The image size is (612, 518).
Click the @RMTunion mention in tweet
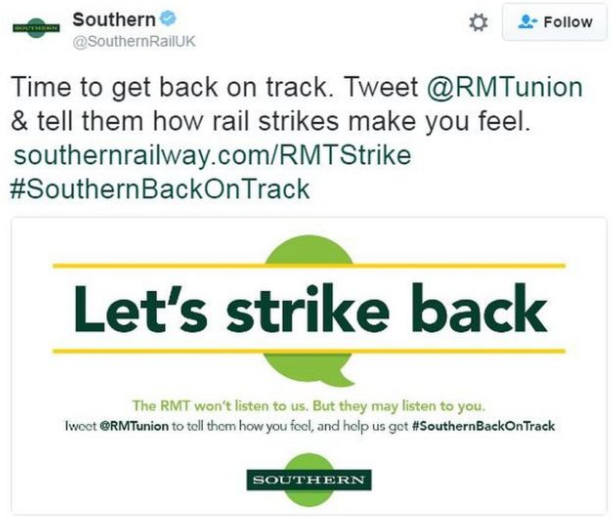tap(505, 87)
